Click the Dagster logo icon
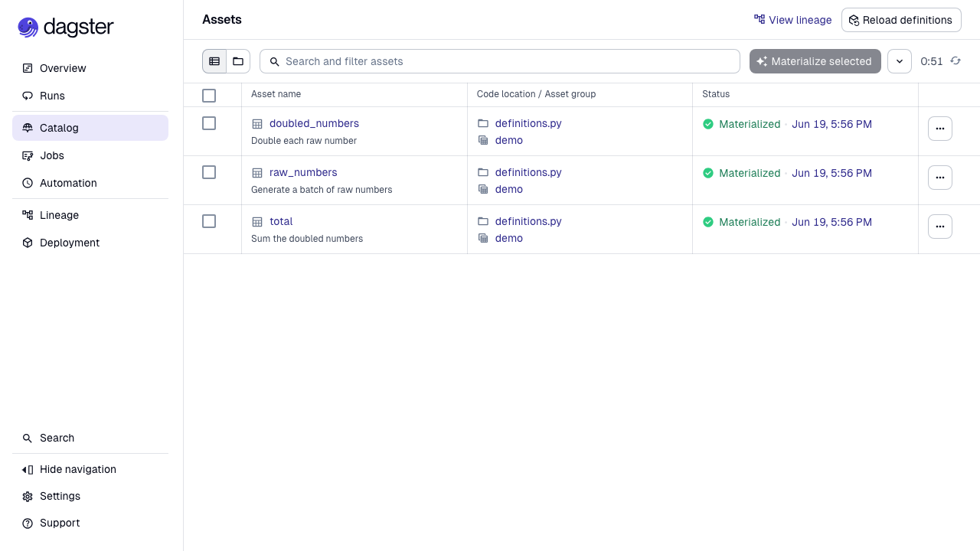 tap(28, 28)
